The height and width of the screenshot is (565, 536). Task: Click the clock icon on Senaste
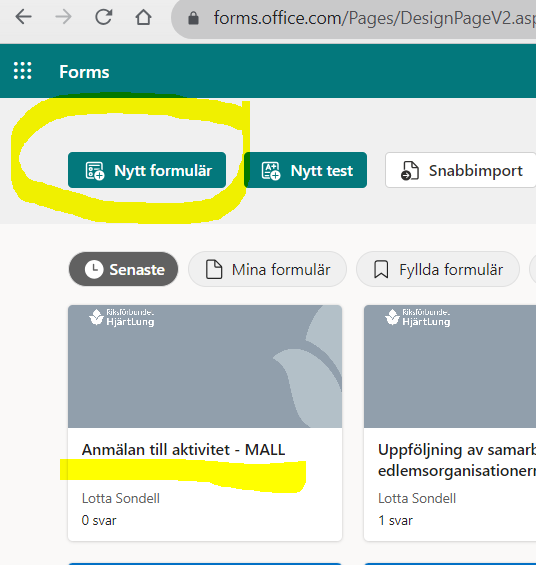[x=94, y=269]
